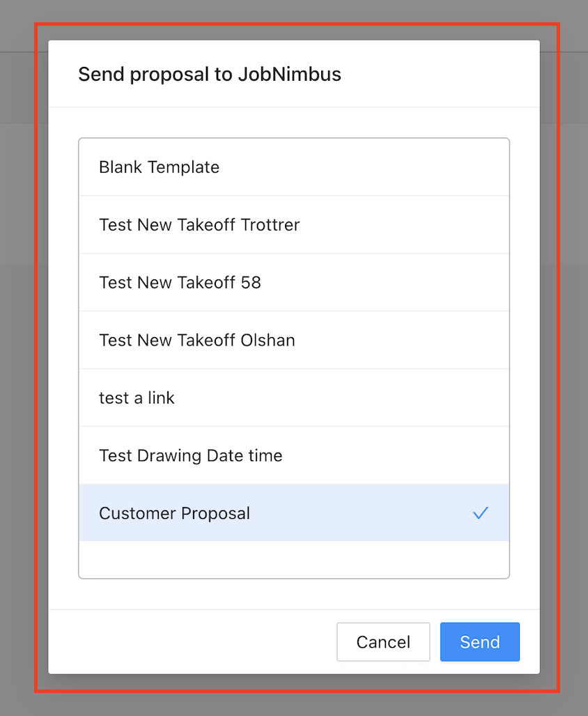Open the template list panel
This screenshot has height=716, width=588.
(x=293, y=357)
